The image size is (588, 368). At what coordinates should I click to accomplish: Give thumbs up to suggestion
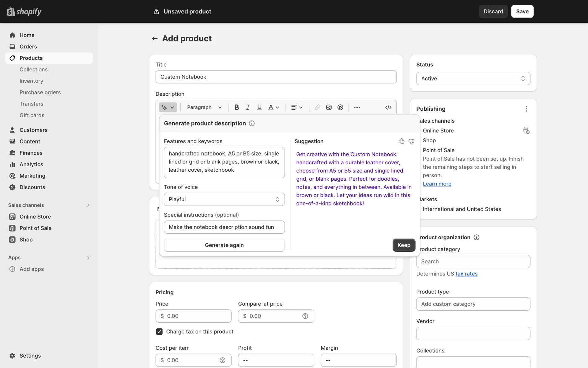click(401, 141)
